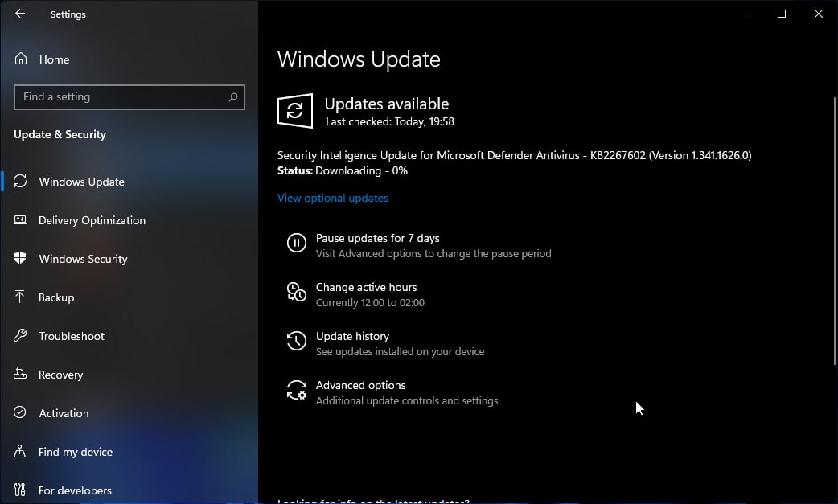838x504 pixels.
Task: Click the vertical scrollbar of the page
Action: (x=834, y=232)
